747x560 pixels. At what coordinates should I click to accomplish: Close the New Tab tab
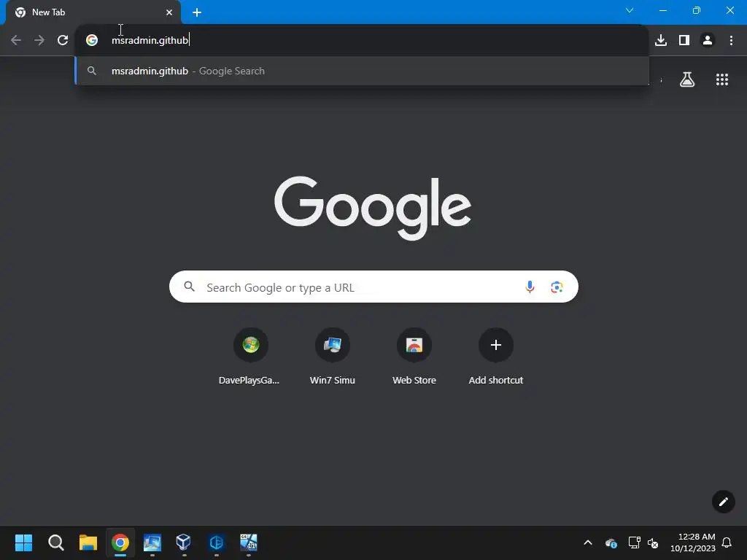point(169,12)
